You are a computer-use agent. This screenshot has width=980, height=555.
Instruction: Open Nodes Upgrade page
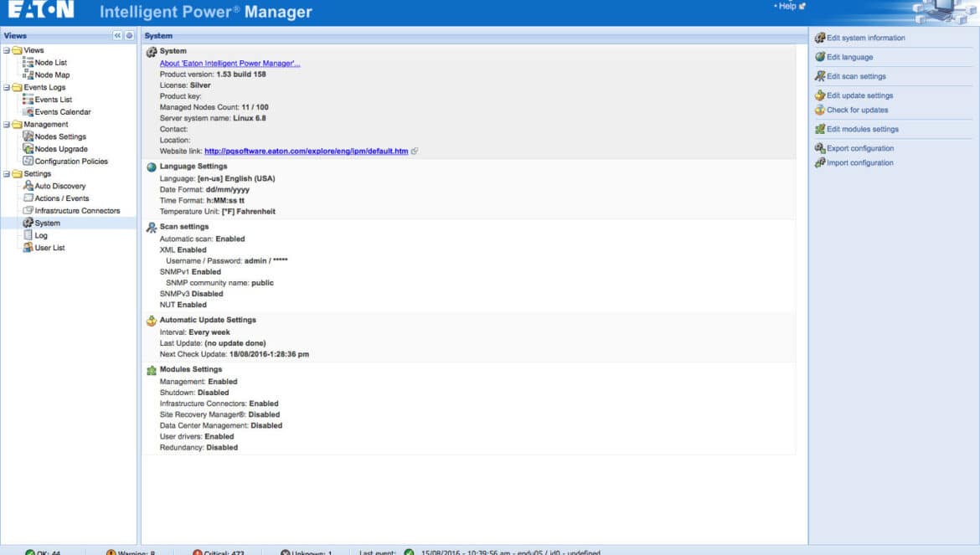coord(61,149)
